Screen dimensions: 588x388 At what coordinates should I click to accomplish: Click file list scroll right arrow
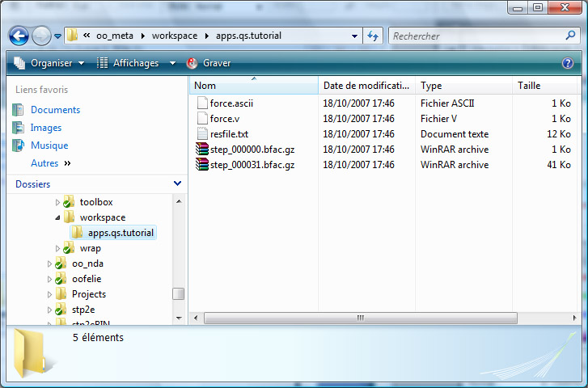pyautogui.click(x=574, y=318)
